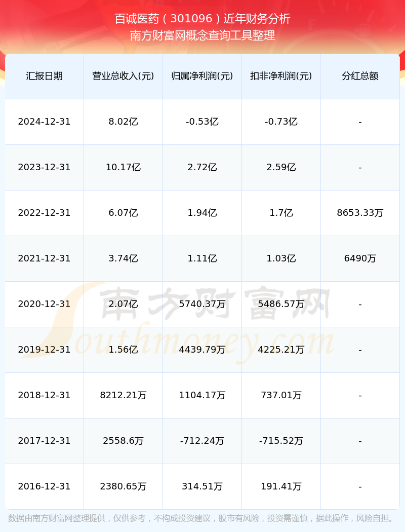The width and height of the screenshot is (405, 532).
Task: Select the 2380.65万 revenue cell
Action: [x=124, y=486]
